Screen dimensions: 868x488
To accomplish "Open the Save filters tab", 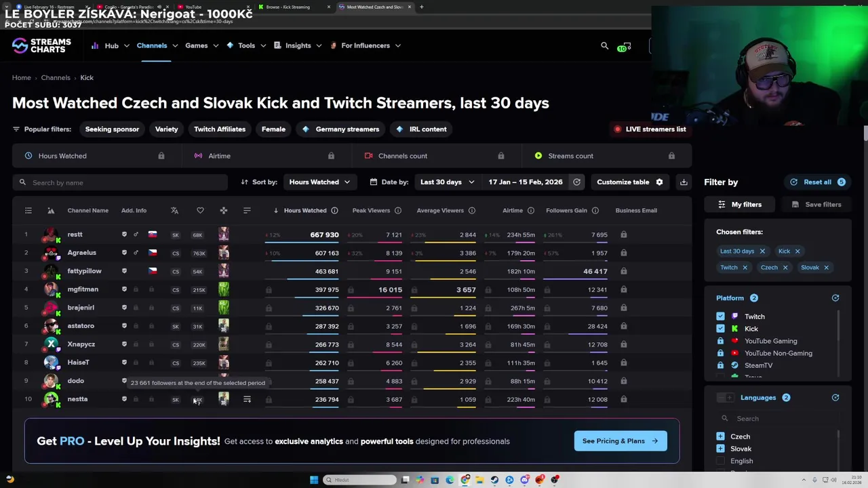I will (x=816, y=205).
